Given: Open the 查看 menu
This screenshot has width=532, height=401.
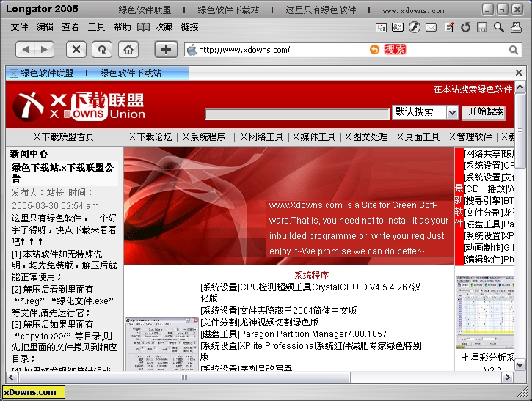Looking at the screenshot, I should [70, 27].
